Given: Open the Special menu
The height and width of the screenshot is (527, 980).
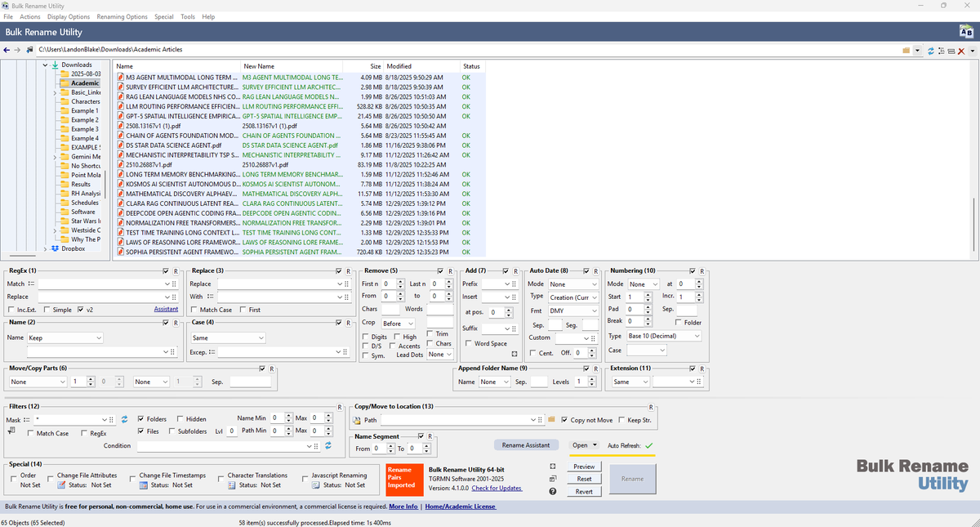Looking at the screenshot, I should click(164, 16).
